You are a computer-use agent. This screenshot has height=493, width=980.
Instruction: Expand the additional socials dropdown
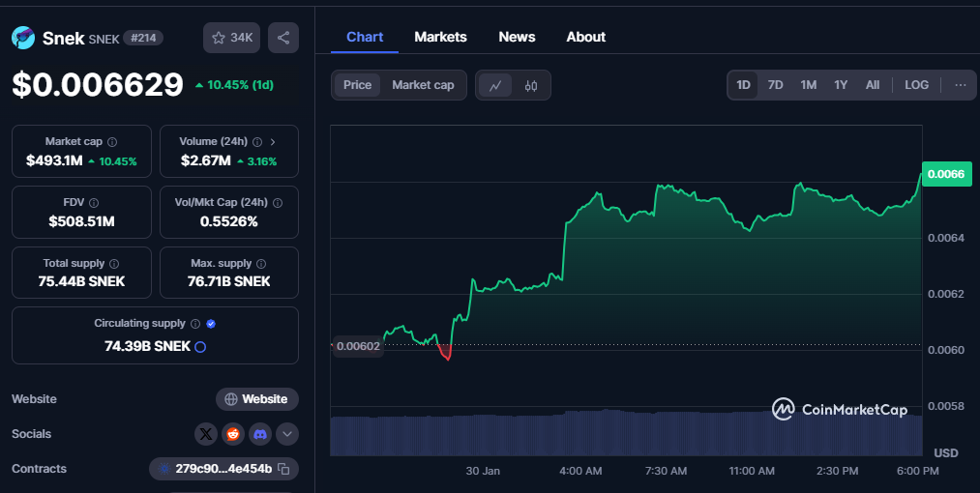[x=287, y=434]
